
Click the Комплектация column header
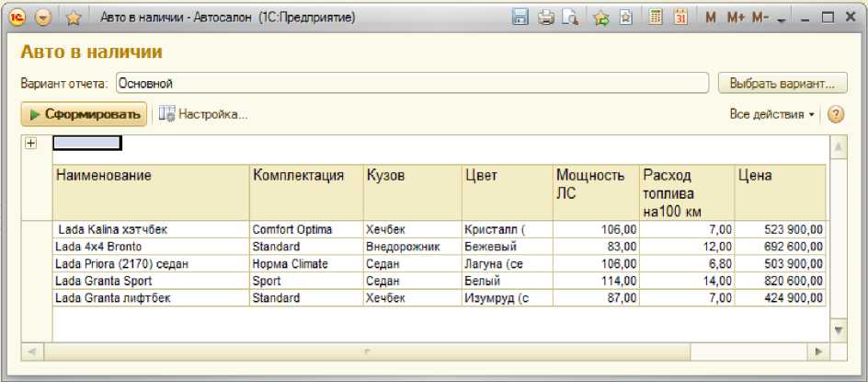(307, 192)
